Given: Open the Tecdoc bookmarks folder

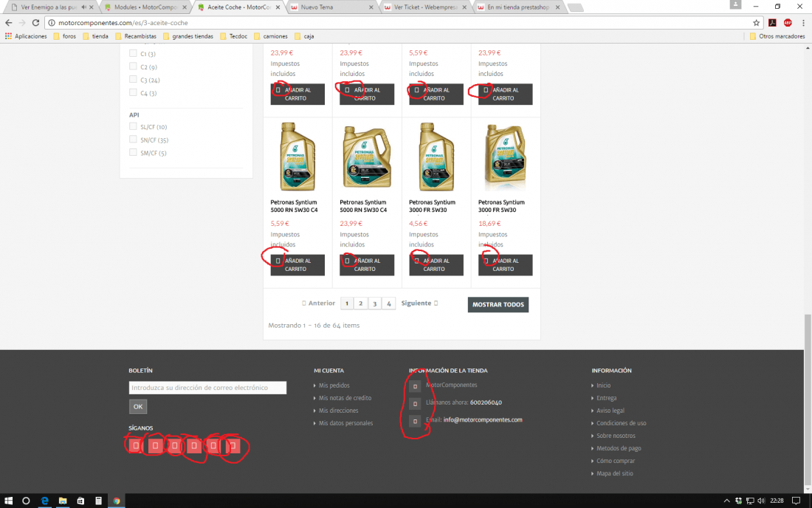Looking at the screenshot, I should click(x=233, y=36).
